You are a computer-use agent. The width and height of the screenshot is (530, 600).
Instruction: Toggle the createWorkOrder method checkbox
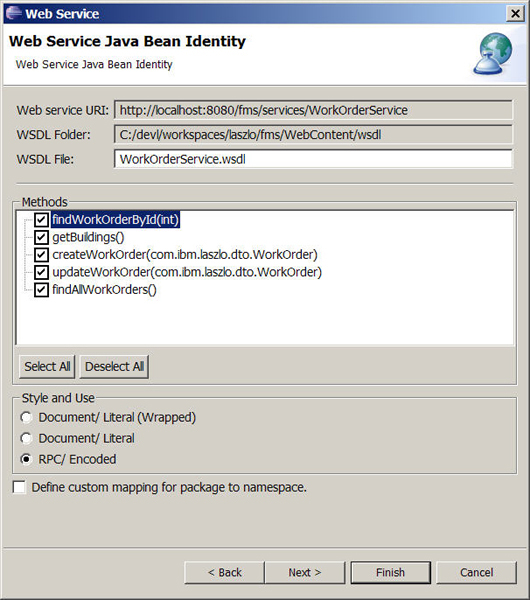tap(41, 254)
